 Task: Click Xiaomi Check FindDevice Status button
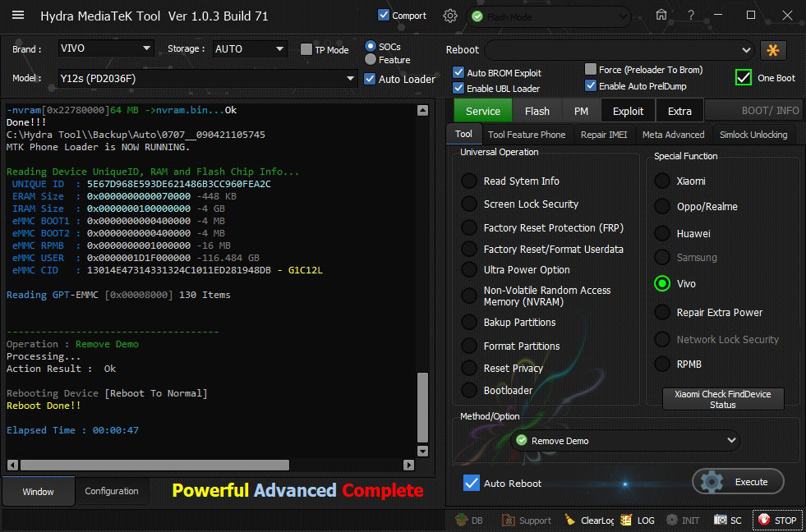point(723,399)
